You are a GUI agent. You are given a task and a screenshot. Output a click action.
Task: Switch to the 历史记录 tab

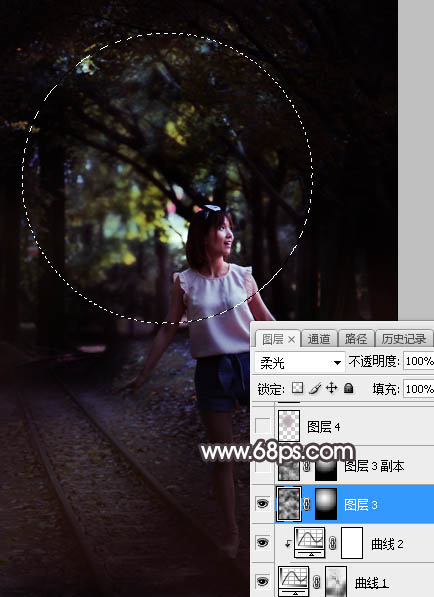(x=404, y=339)
